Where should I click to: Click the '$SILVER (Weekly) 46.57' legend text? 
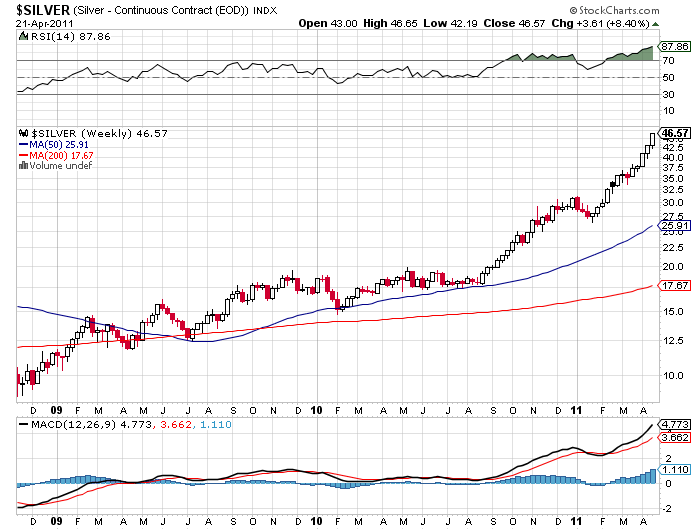click(x=99, y=133)
